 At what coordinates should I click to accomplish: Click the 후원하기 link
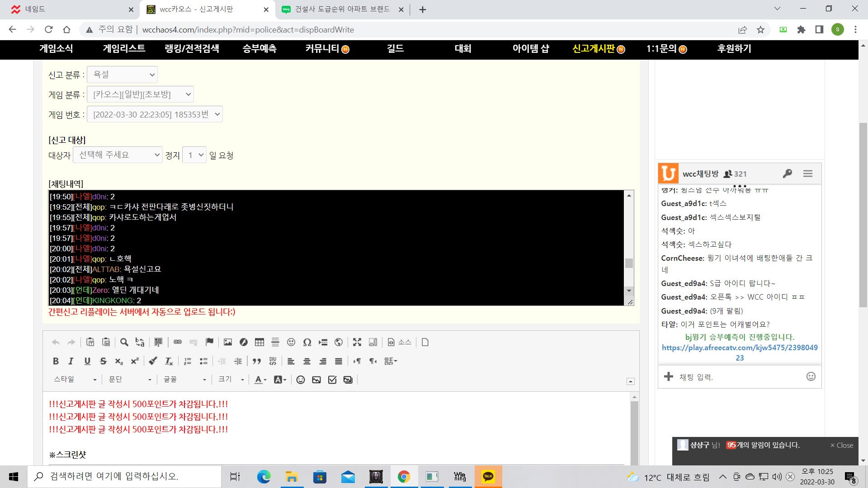pyautogui.click(x=734, y=49)
